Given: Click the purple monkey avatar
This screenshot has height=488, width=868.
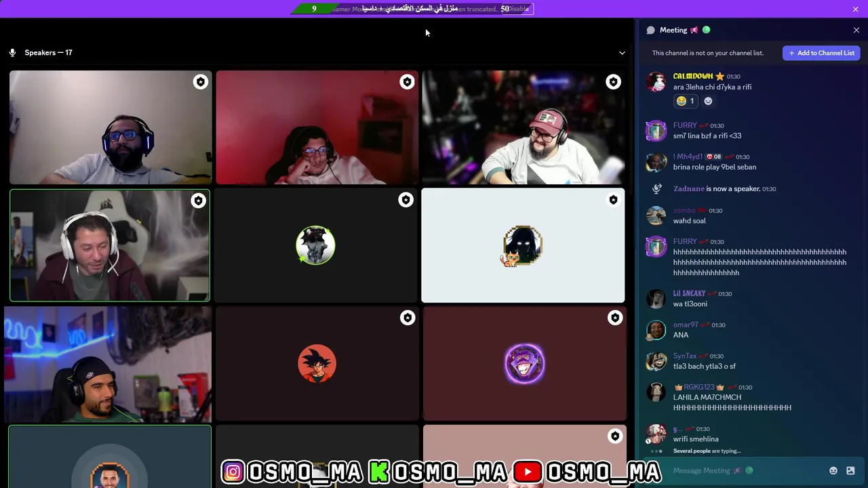Looking at the screenshot, I should [524, 364].
